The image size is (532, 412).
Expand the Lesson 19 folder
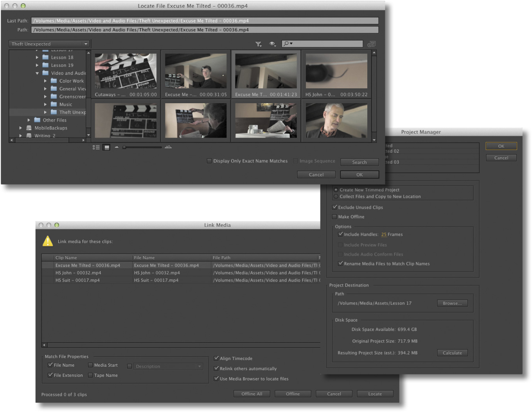click(x=37, y=65)
